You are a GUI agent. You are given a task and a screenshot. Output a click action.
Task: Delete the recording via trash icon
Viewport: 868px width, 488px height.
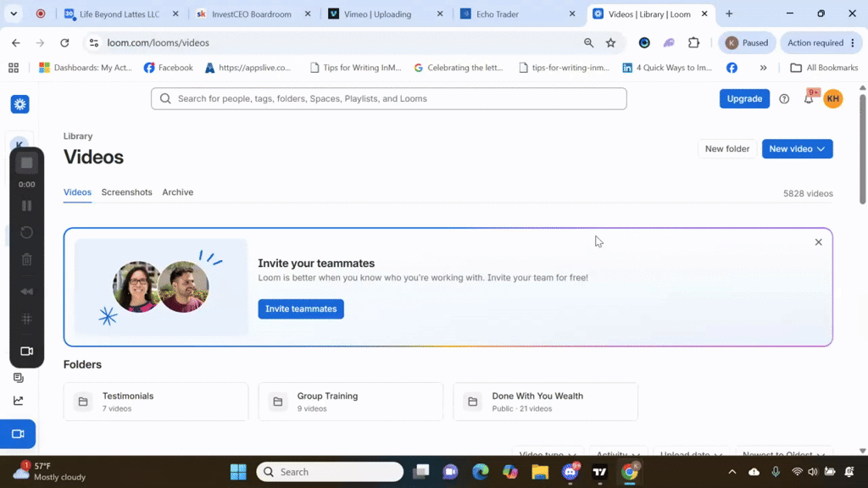point(26,259)
